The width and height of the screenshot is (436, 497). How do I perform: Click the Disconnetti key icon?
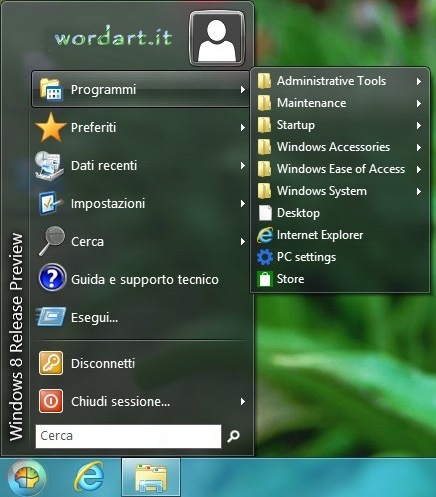pyautogui.click(x=51, y=363)
